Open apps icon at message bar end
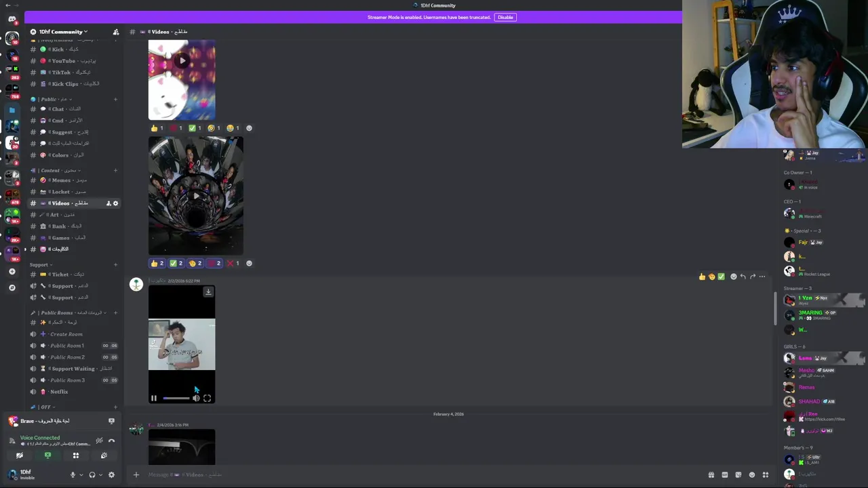The height and width of the screenshot is (488, 868). (x=766, y=475)
